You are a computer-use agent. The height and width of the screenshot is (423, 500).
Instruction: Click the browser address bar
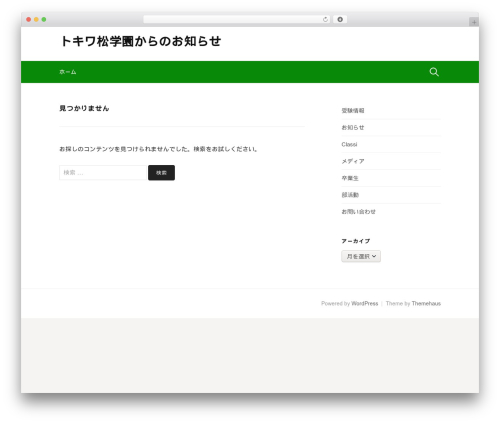point(237,20)
